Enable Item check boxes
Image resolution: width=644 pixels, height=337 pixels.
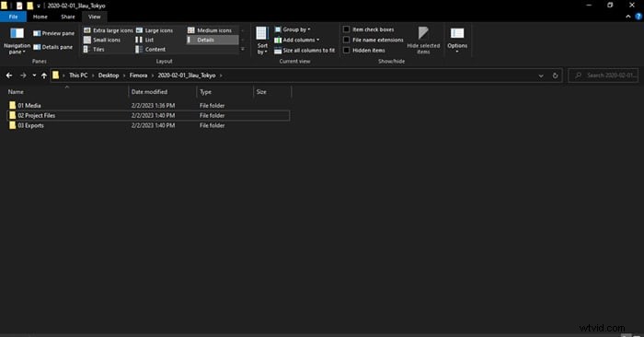pyautogui.click(x=346, y=29)
